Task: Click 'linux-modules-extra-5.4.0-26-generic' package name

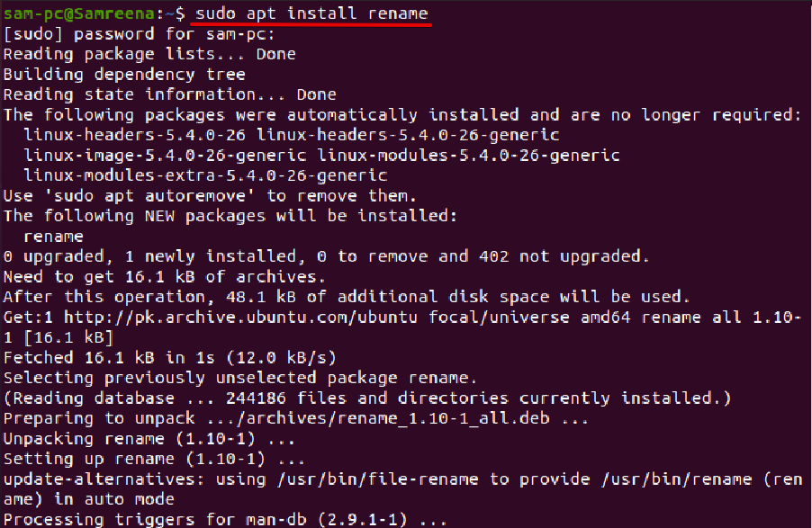Action: (205, 175)
